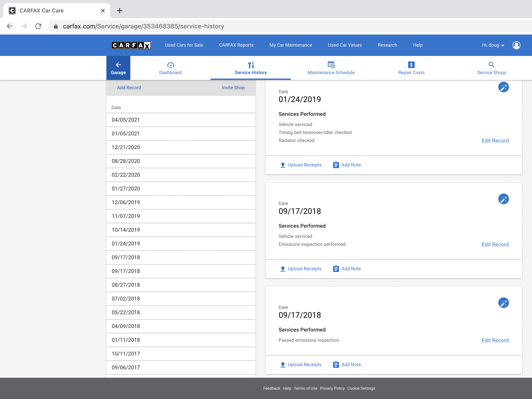This screenshot has height=399, width=532.
Task: Edit Record for Emissions inspection performed
Action: [495, 244]
